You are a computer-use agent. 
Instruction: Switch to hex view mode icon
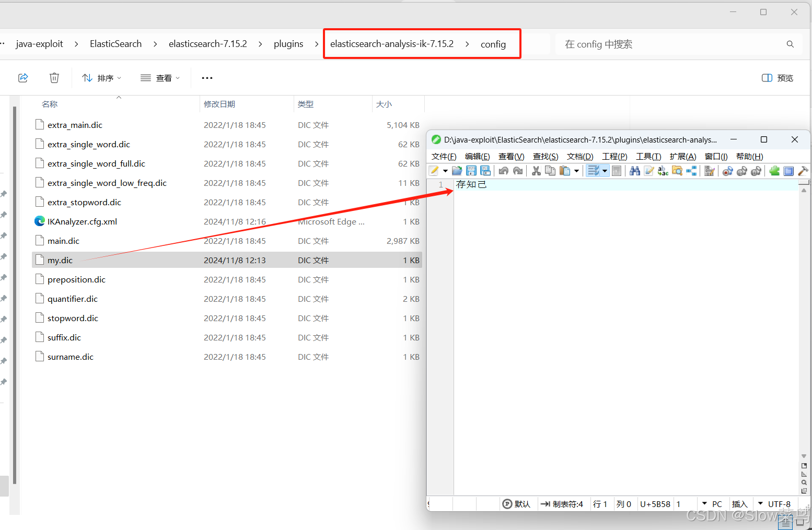click(x=709, y=171)
